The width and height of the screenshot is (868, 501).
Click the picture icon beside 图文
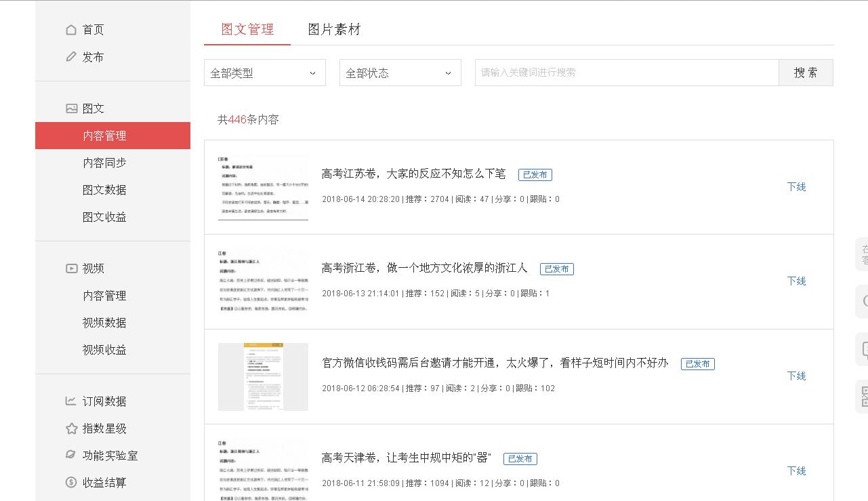click(x=72, y=108)
